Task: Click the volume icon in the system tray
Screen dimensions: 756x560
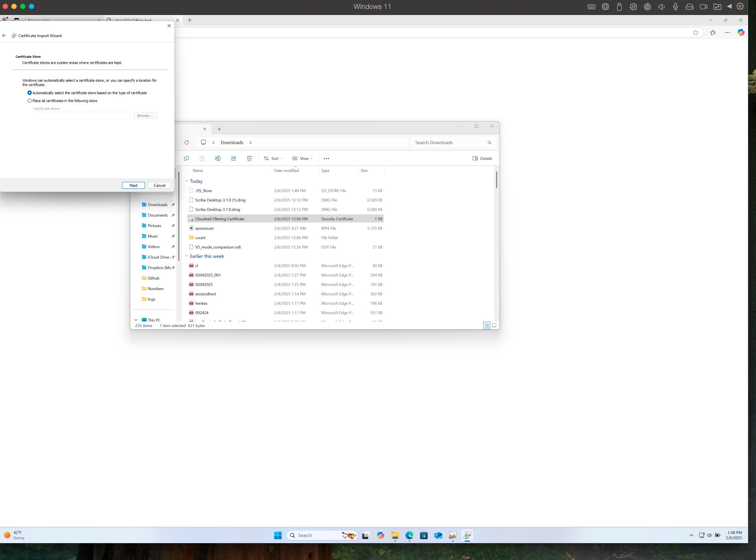Action: click(710, 535)
